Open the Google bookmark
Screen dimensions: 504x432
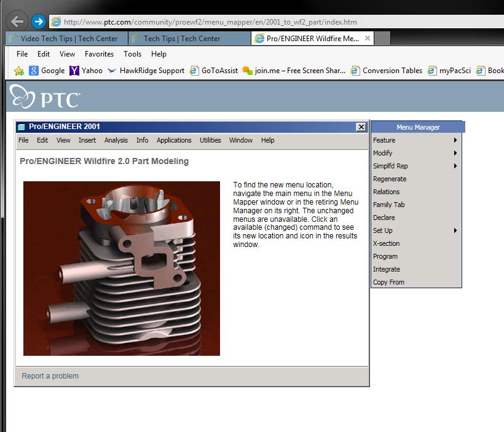[x=47, y=71]
